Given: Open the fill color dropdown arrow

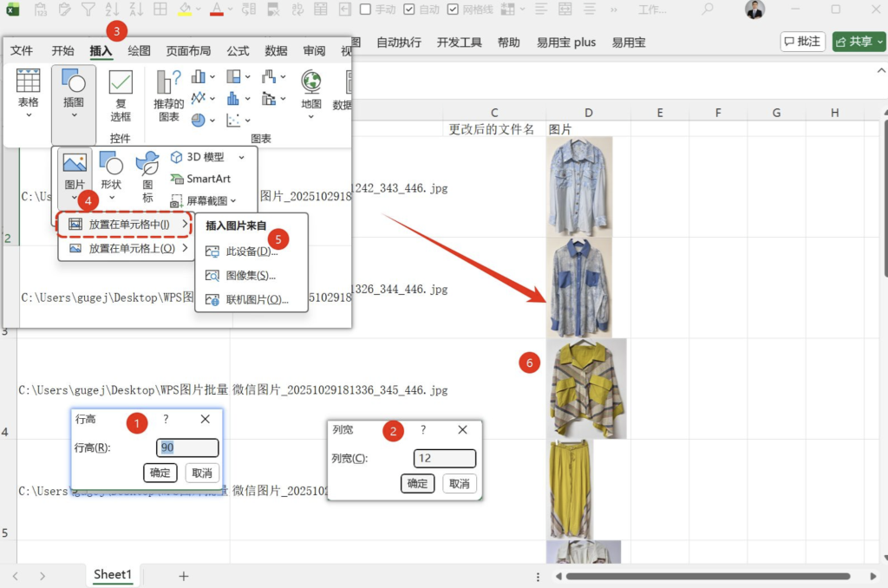Looking at the screenshot, I should pos(199,10).
